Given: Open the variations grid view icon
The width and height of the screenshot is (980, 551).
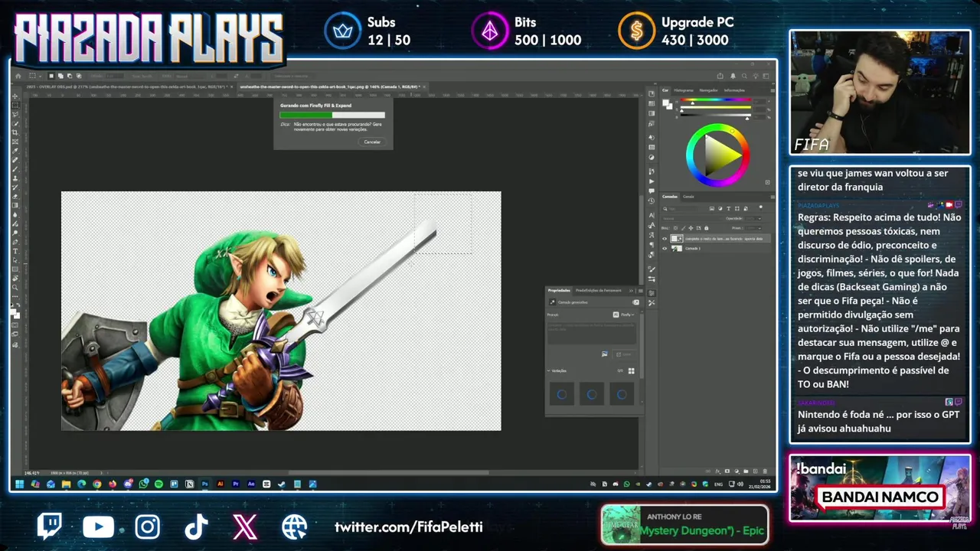Looking at the screenshot, I should 632,371.
